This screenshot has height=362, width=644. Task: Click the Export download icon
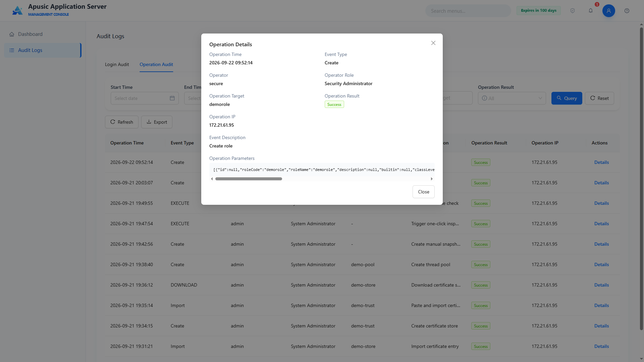[149, 122]
